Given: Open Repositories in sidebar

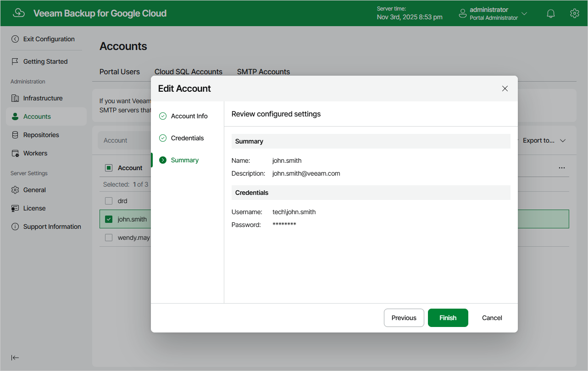Looking at the screenshot, I should coord(41,135).
